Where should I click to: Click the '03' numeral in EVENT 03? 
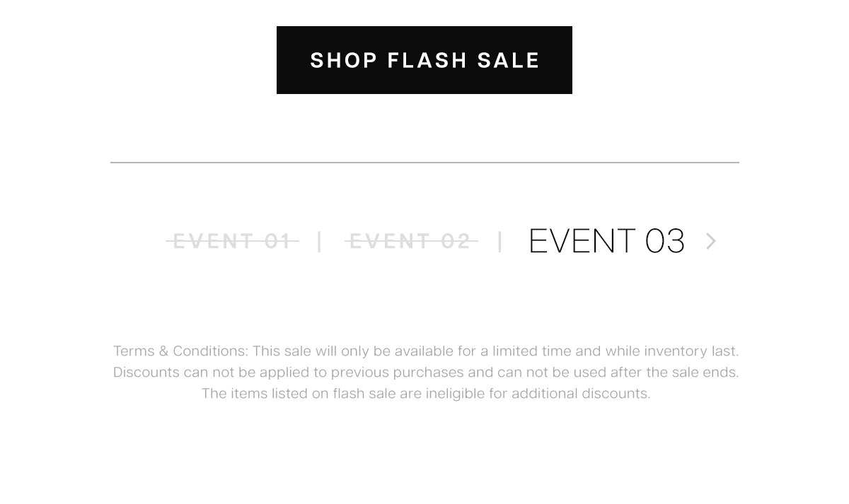click(665, 241)
